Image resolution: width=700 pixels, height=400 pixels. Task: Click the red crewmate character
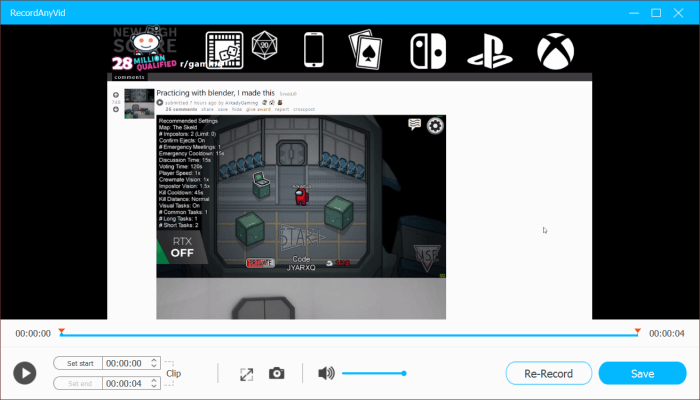point(302,196)
